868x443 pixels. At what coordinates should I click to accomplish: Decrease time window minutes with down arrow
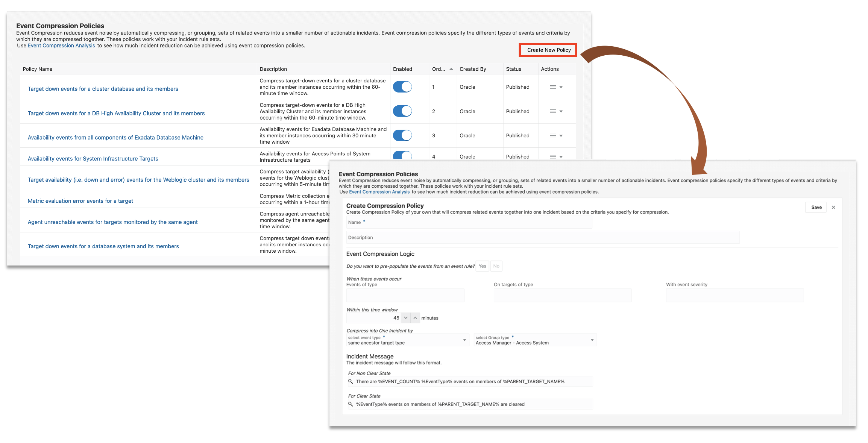coord(405,318)
